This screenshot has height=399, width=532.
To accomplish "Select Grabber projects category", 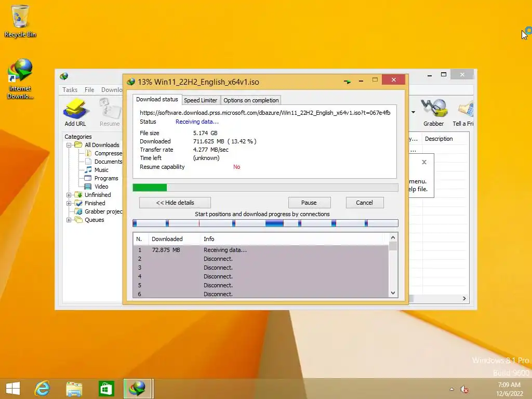I will click(103, 211).
